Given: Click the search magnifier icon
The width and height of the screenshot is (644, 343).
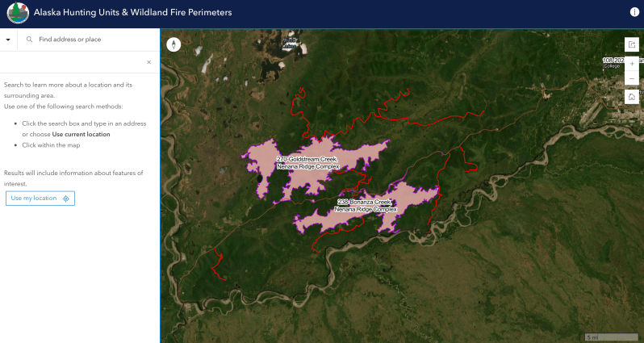Looking at the screenshot, I should [x=29, y=40].
